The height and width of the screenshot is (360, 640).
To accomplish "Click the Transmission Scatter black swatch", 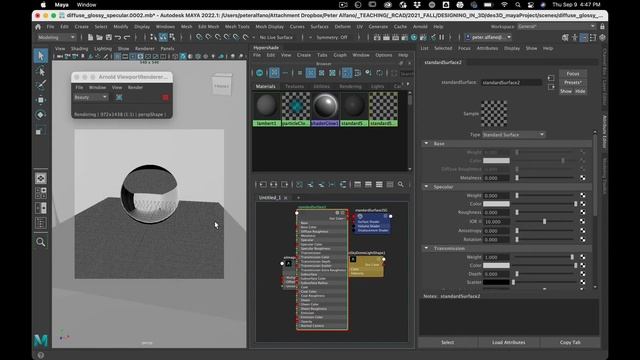I will pyautogui.click(x=496, y=282).
